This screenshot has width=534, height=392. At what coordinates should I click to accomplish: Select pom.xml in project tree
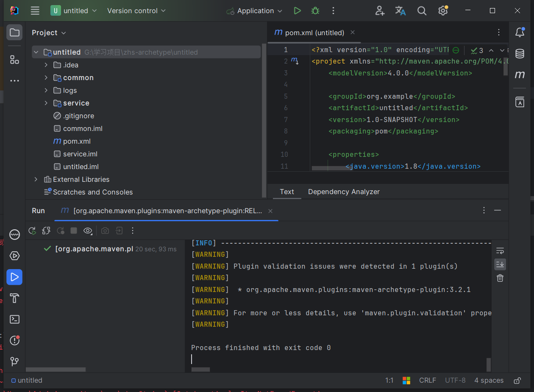click(x=77, y=141)
